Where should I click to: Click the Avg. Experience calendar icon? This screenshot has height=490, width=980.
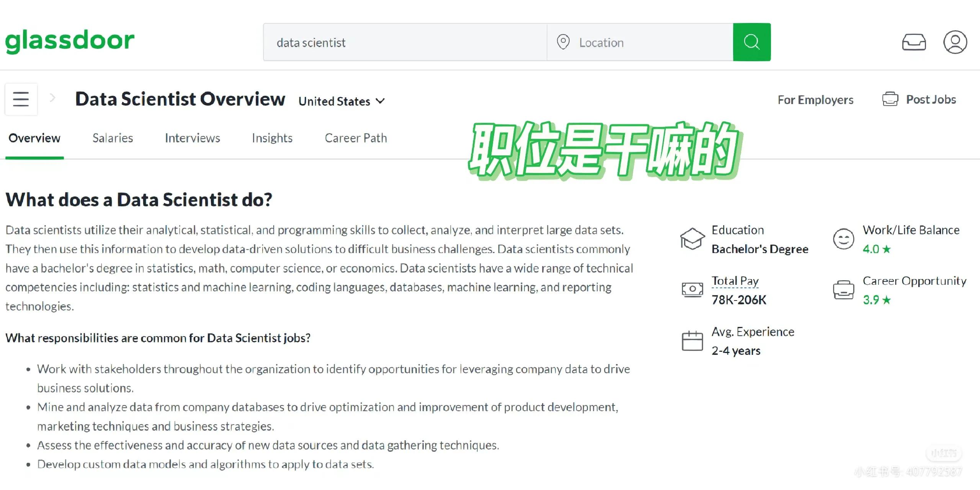point(692,341)
